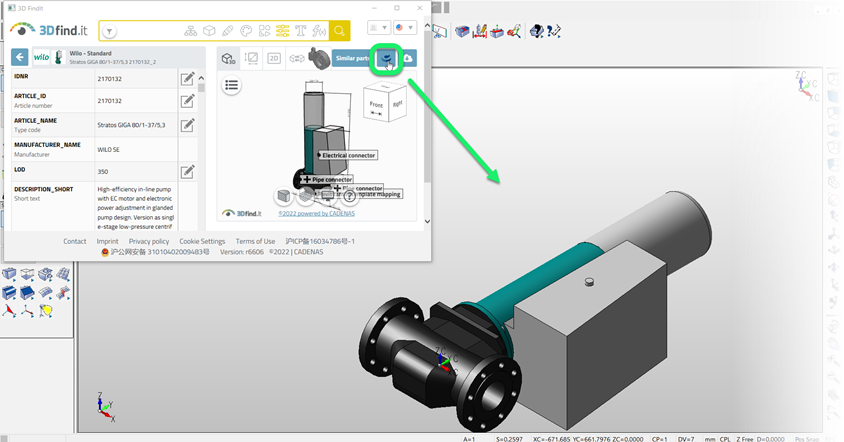
Task: Open the Privacy policy link
Action: coord(148,241)
